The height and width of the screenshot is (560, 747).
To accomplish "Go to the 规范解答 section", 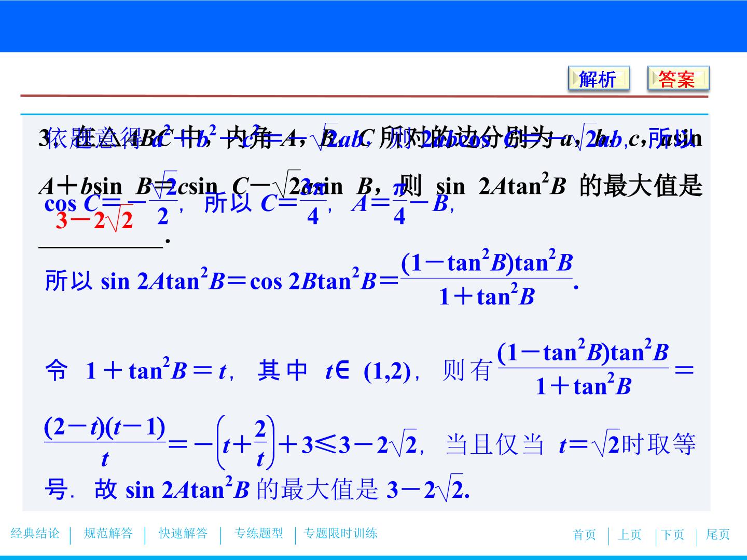I will 108,534.
